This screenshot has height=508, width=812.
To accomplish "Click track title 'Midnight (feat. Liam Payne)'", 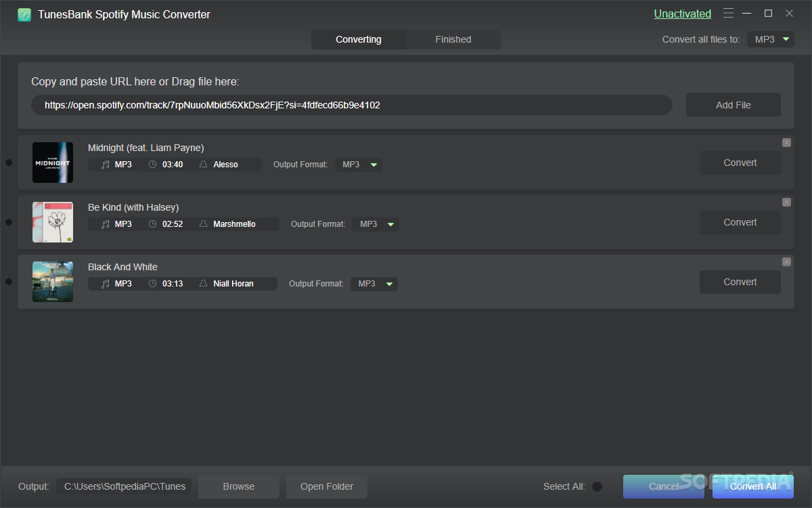I will click(x=146, y=148).
